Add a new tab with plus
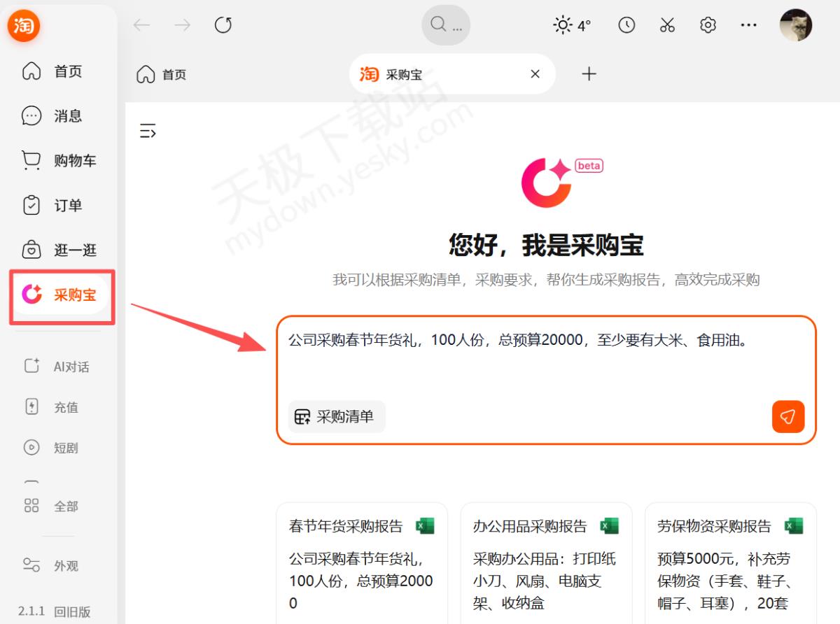The width and height of the screenshot is (840, 624). point(589,73)
